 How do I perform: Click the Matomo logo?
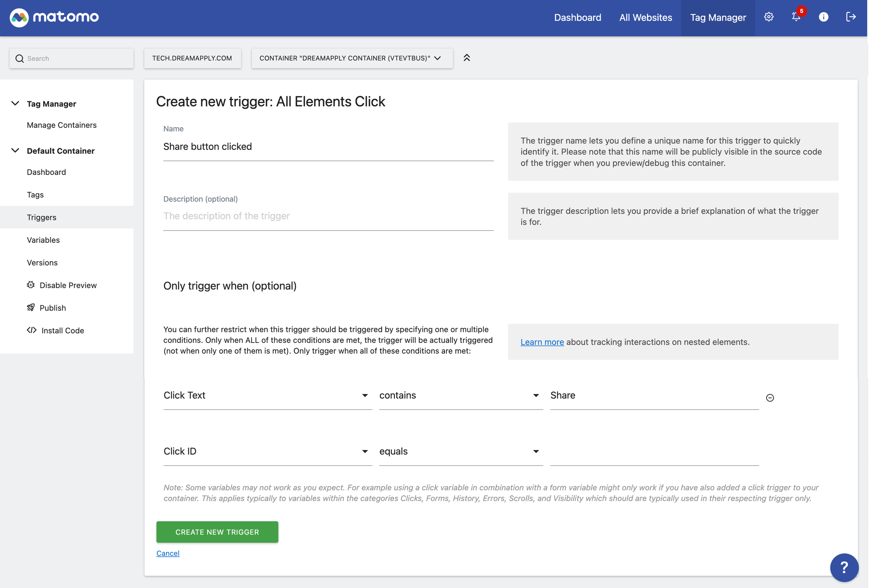point(54,17)
